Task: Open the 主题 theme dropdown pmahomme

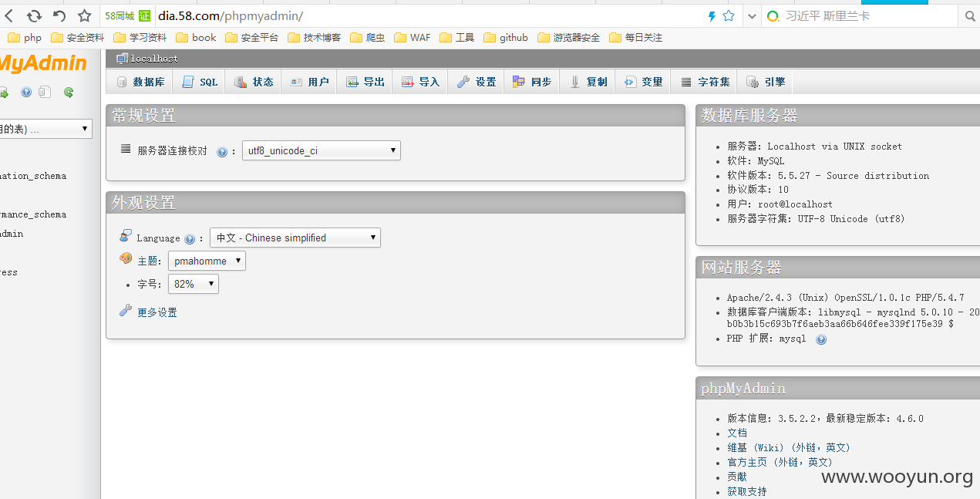Action: [207, 261]
